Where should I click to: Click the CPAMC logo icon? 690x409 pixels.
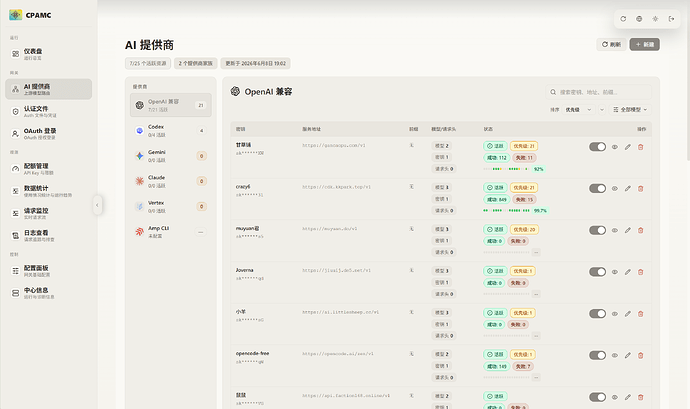point(15,15)
